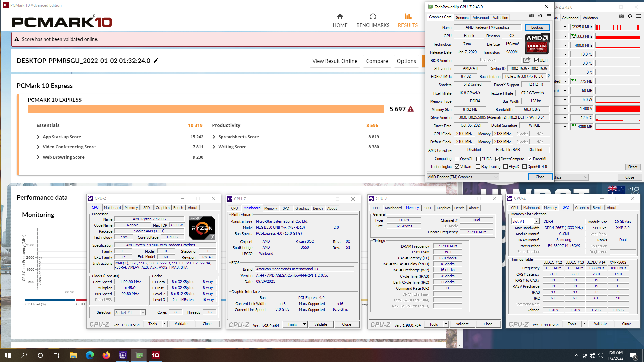Toggle the CUDA checkbox
The image size is (644, 362).
click(478, 159)
